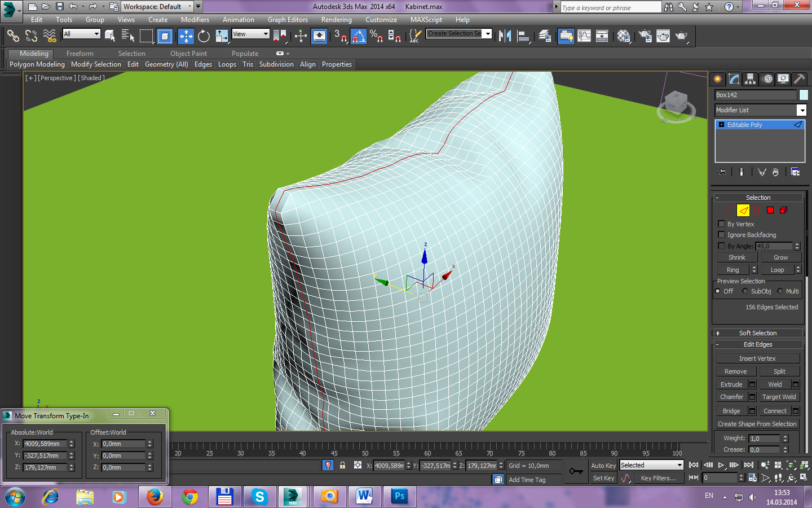Screen dimensions: 812x508
Task: Click Render Production teapot icon
Action: coord(682,36)
